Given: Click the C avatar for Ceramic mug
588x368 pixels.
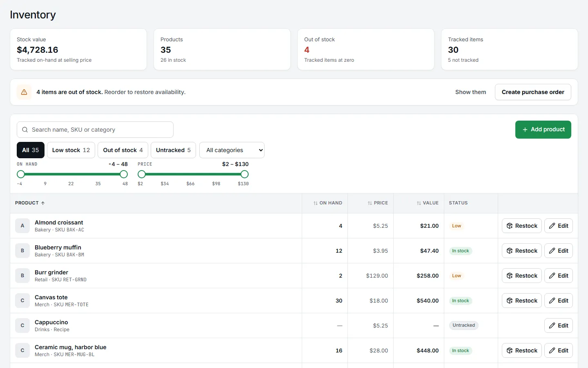Looking at the screenshot, I should click(22, 350).
